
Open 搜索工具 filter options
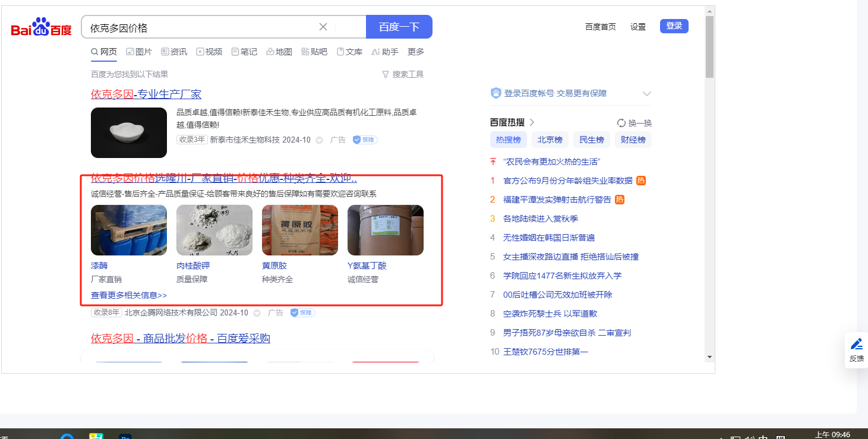403,74
